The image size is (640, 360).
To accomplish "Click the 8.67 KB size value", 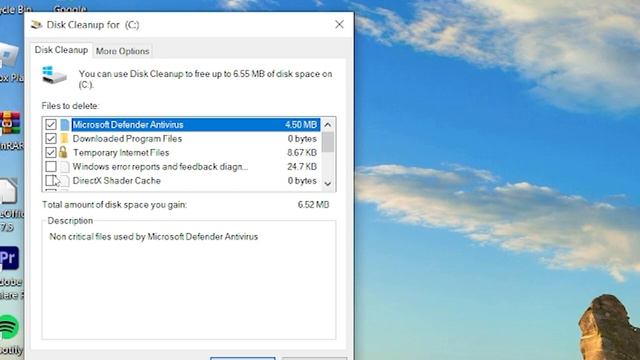I will point(302,153).
